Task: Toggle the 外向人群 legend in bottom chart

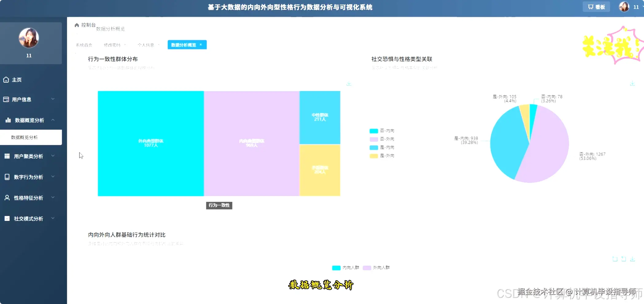Action: [376, 267]
